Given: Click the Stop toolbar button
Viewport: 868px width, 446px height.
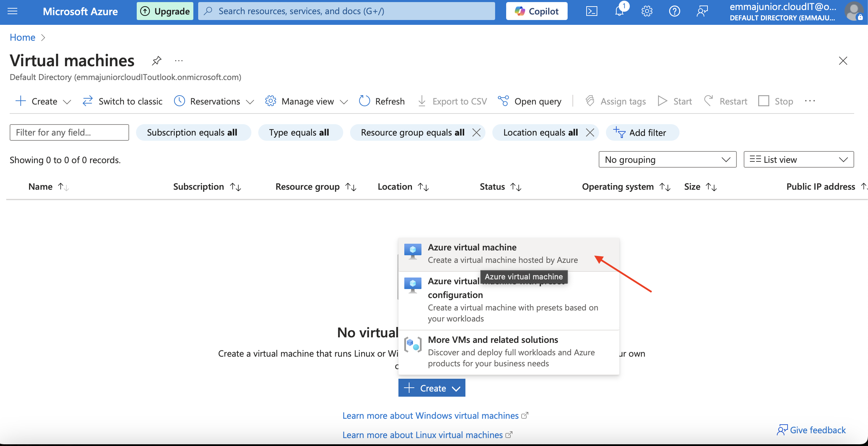Looking at the screenshot, I should [775, 101].
